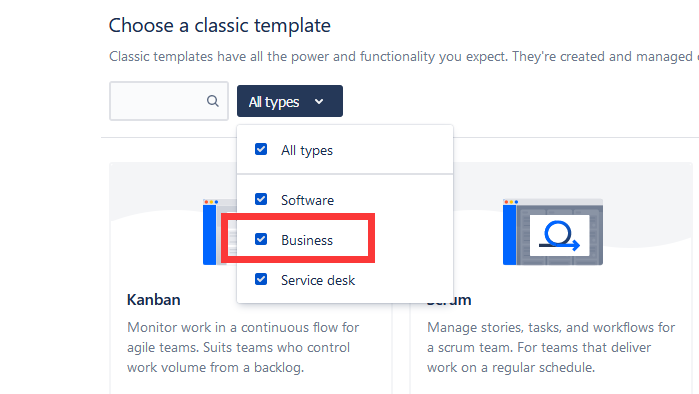Image resolution: width=699 pixels, height=394 pixels.
Task: Click the Kanban description text
Action: pyautogui.click(x=243, y=347)
